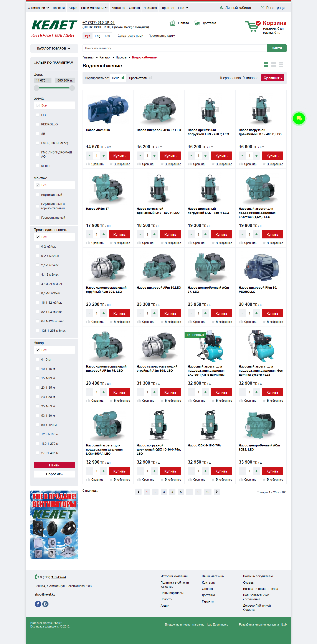Check Вертикальный mounting filter
317x644 pixels.
tap(38, 195)
